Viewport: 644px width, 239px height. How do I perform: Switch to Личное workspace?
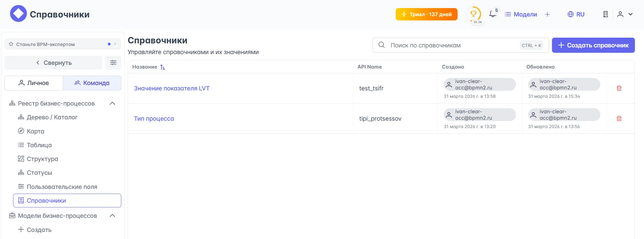click(x=34, y=83)
